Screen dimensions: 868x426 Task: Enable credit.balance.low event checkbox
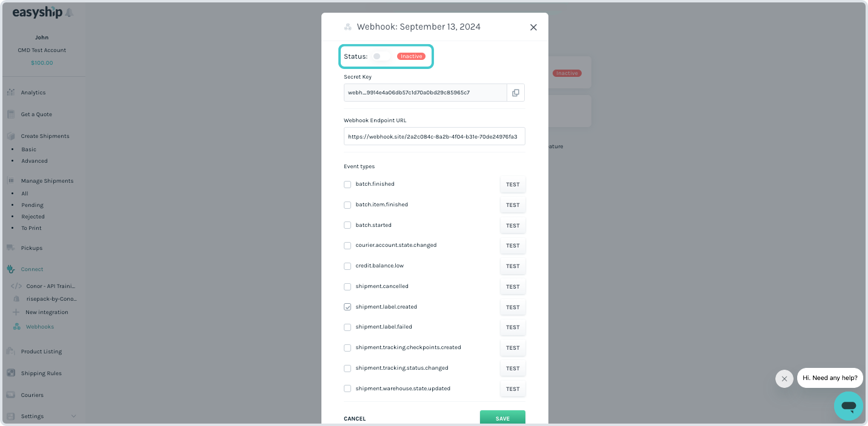[x=347, y=266]
